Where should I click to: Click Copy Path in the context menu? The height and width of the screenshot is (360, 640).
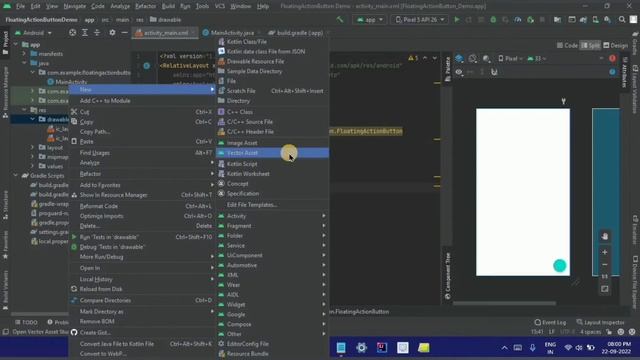coord(142,131)
